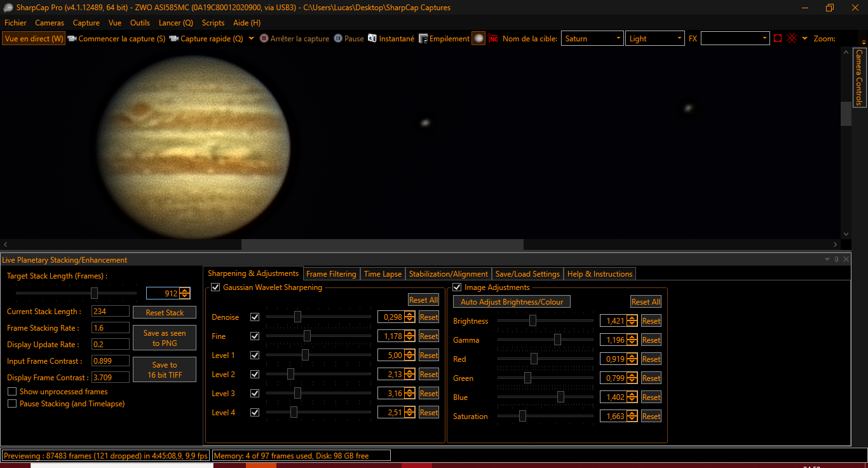The width and height of the screenshot is (868, 468).
Task: Close the Live Planetary Stacking/Enhancement panel
Action: (x=846, y=259)
